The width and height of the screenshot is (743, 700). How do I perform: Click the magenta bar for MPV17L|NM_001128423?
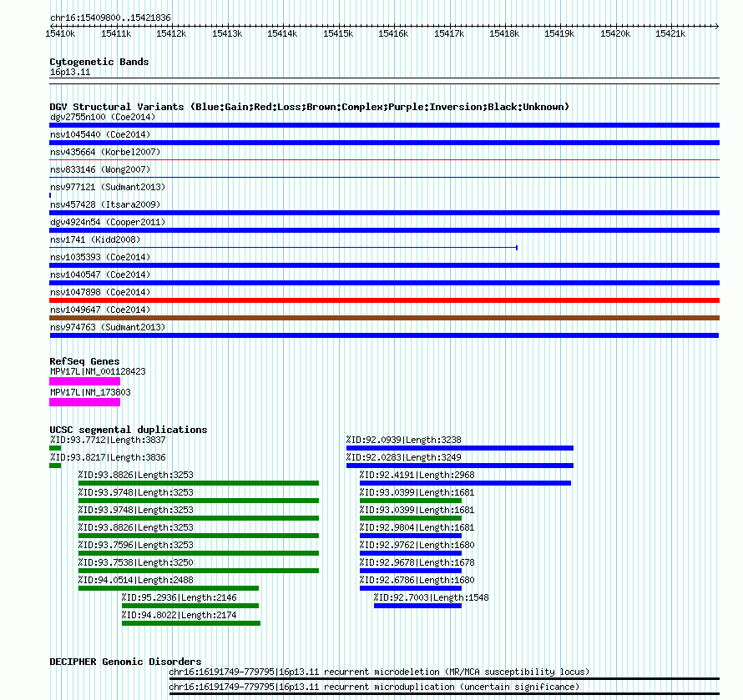[x=85, y=381]
